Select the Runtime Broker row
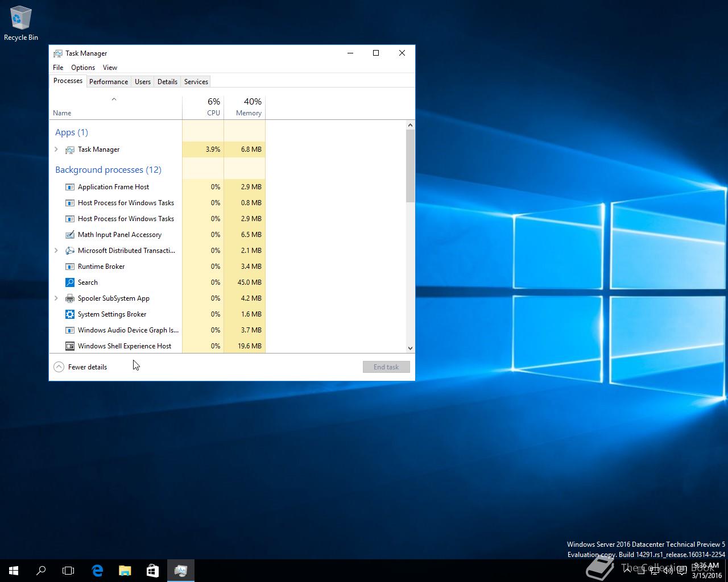 tap(158, 267)
